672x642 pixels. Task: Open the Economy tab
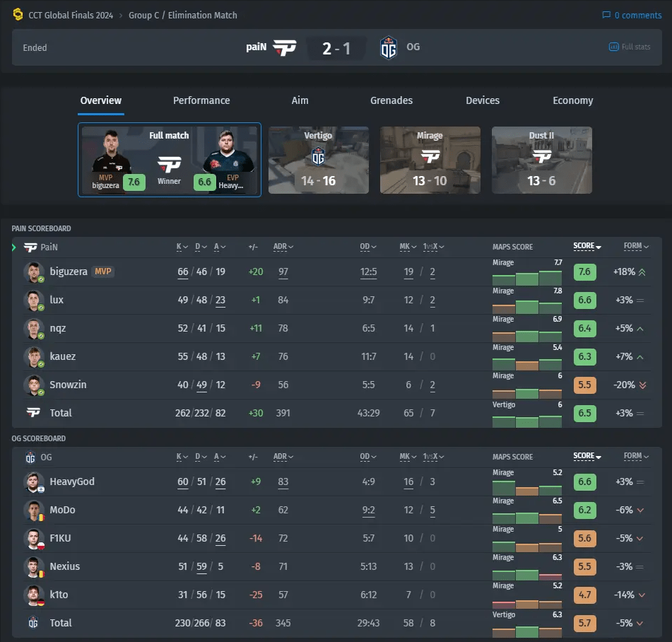point(572,100)
